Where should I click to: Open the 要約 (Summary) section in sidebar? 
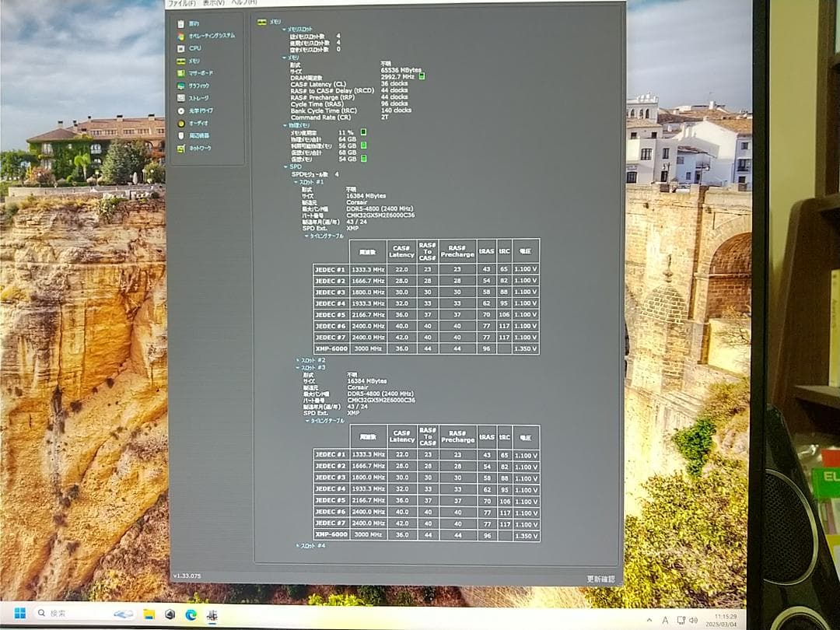[x=193, y=23]
